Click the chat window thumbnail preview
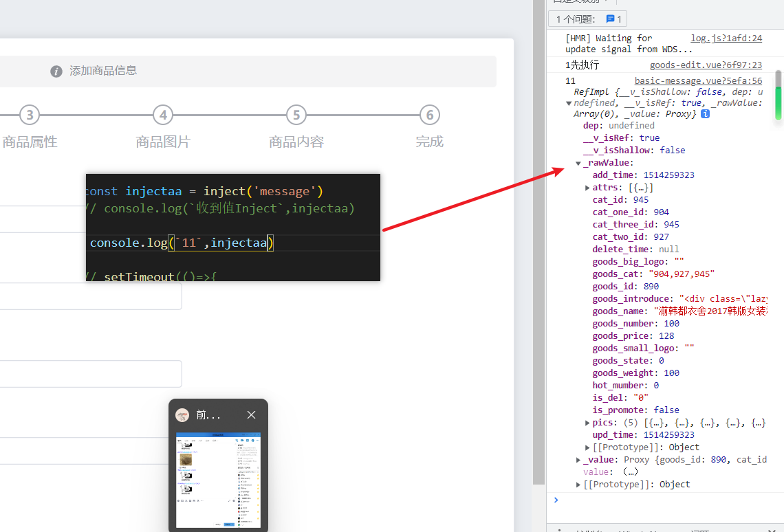 coord(218,480)
